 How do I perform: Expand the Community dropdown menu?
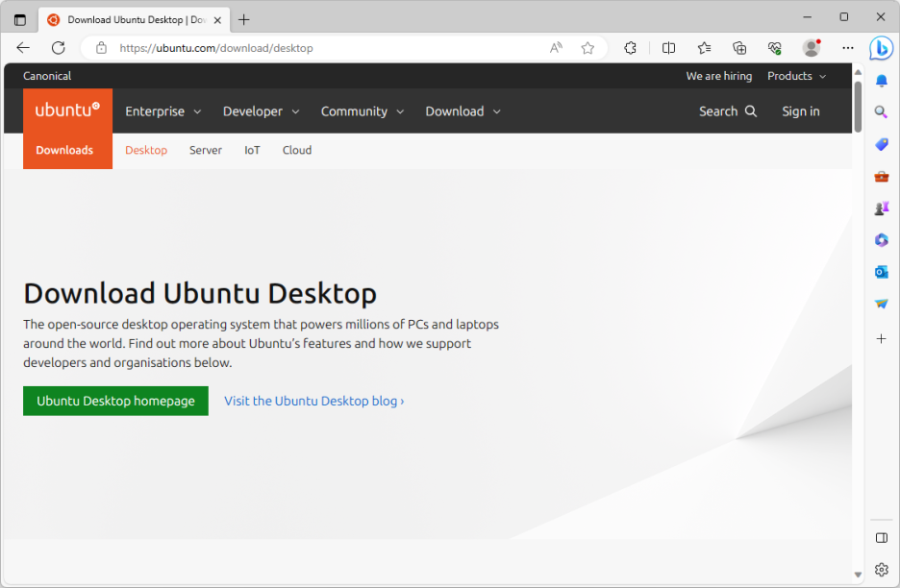362,111
